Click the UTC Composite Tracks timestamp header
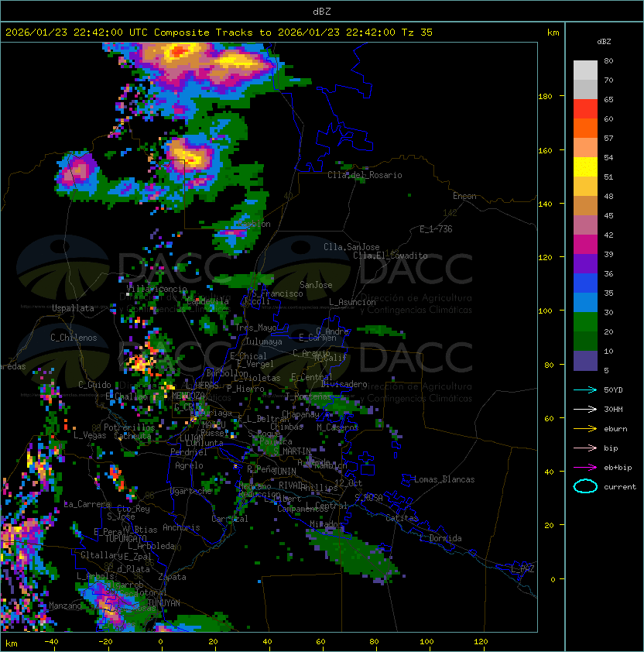644x652 pixels. pyautogui.click(x=219, y=33)
